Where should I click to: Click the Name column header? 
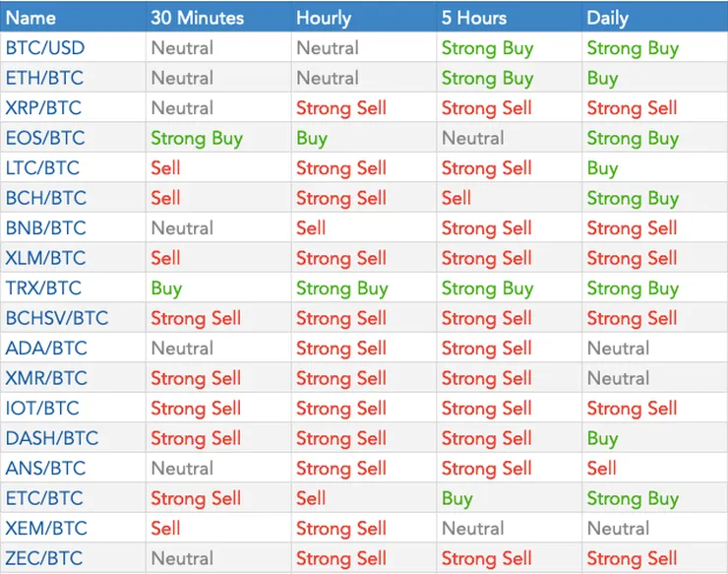click(30, 18)
